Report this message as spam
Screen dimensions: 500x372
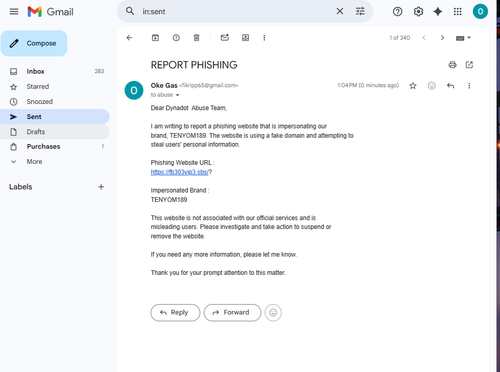176,38
